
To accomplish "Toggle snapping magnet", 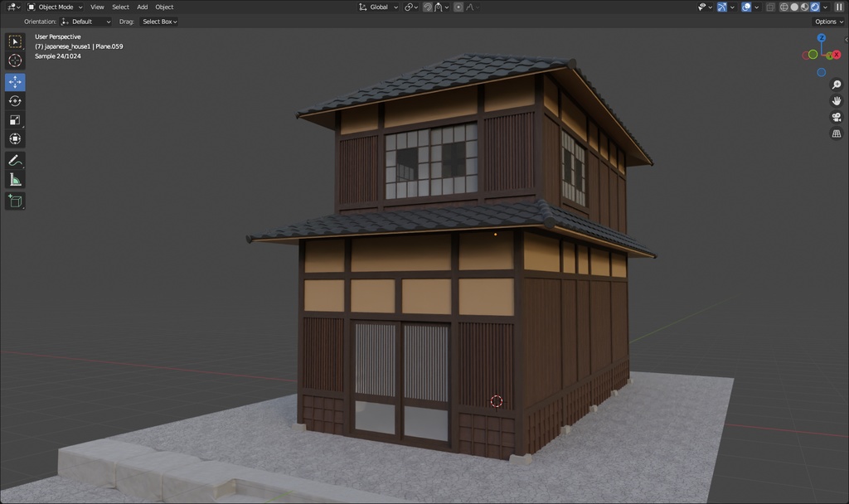I will (428, 7).
